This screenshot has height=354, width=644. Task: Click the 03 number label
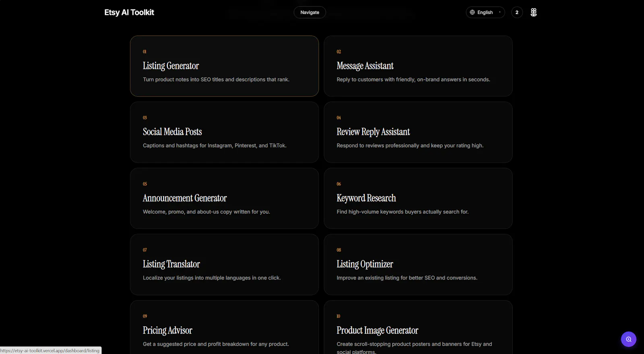pyautogui.click(x=145, y=118)
